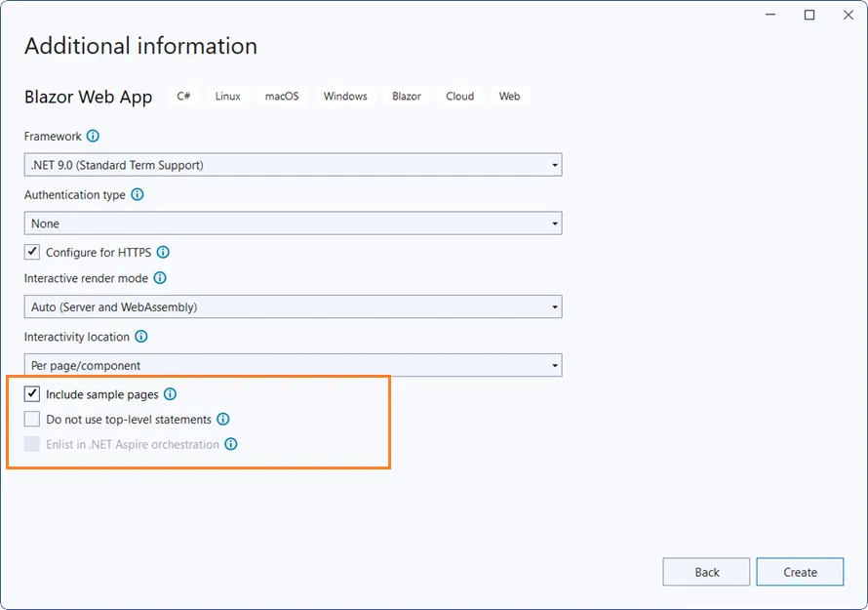Open the Framework info tooltip
This screenshot has height=610, width=868.
(x=94, y=137)
